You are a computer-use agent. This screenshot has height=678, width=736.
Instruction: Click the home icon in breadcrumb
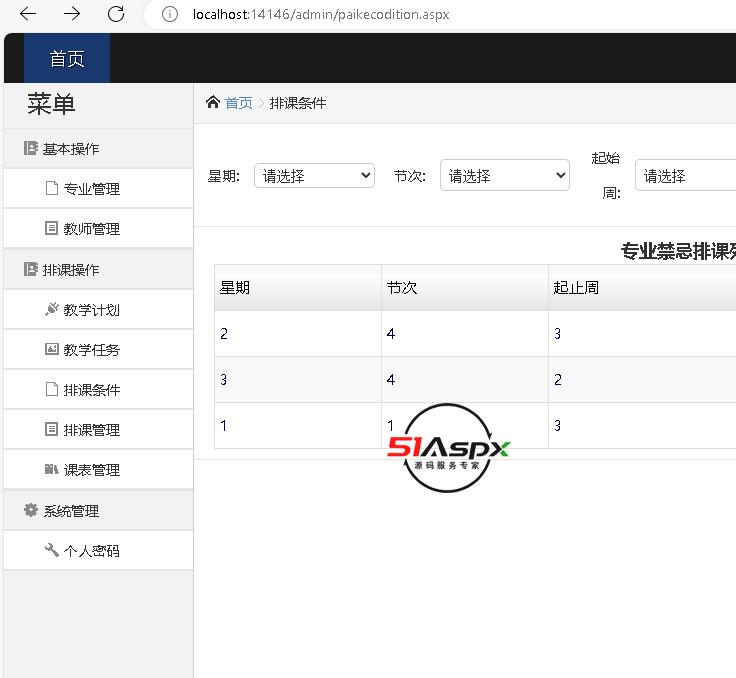(212, 102)
